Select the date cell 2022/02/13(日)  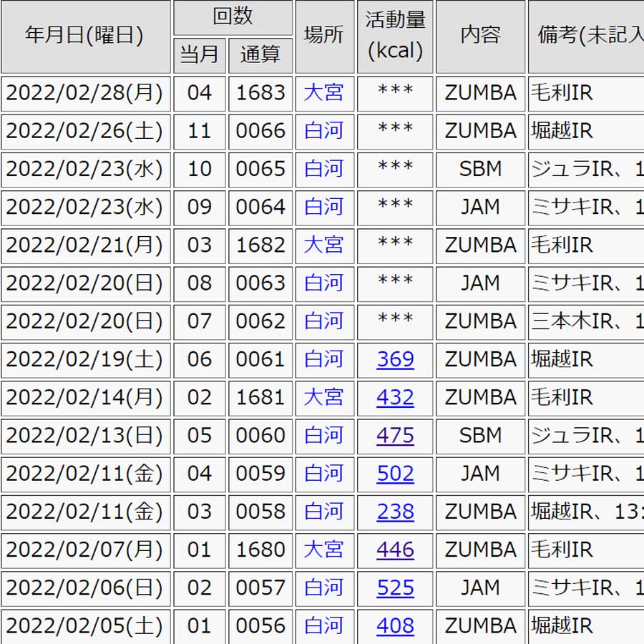point(85,436)
